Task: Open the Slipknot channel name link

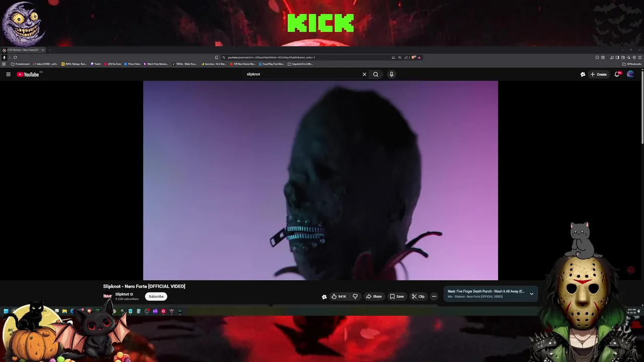Action: [x=122, y=294]
